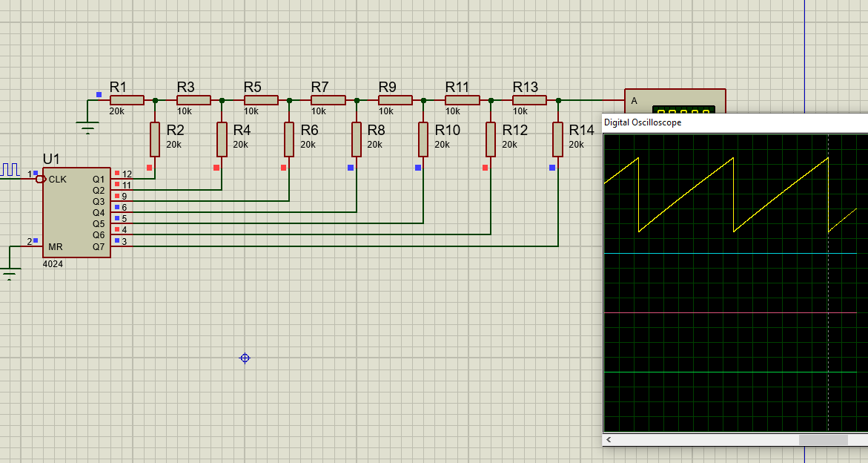
Task: Click the blue origin crosshair marker
Action: point(245,358)
